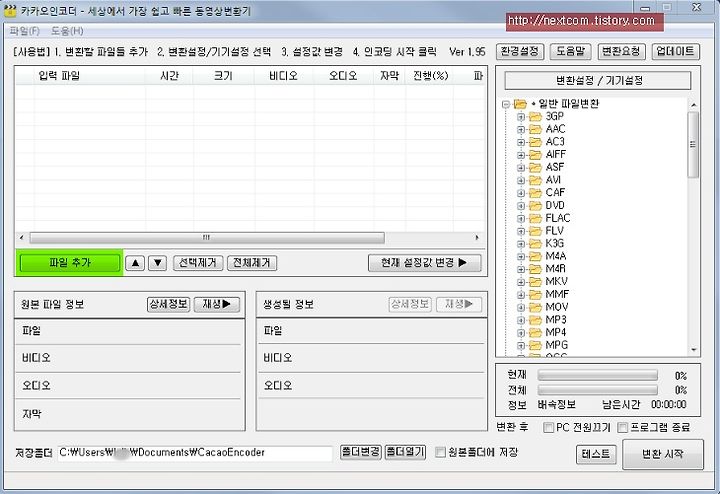720x494 pixels.
Task: Click 변환설정 / 기기설정 header button
Action: [x=598, y=81]
